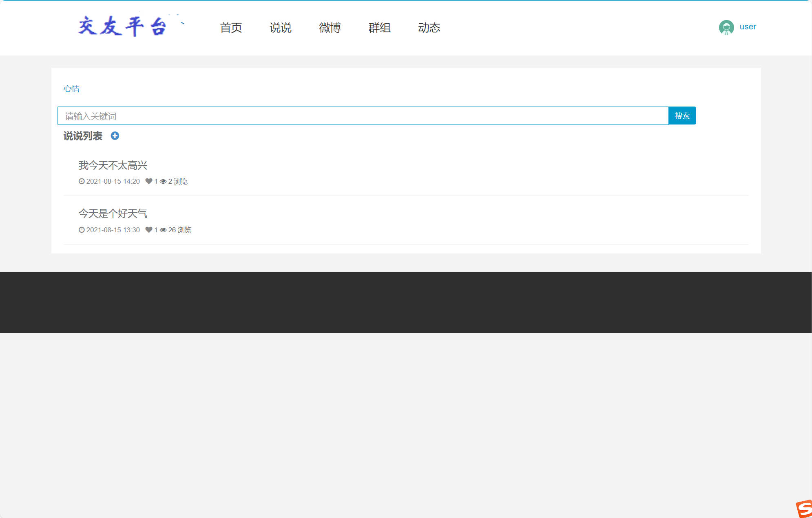Image resolution: width=812 pixels, height=518 pixels.
Task: Click the user avatar icon
Action: pyautogui.click(x=726, y=27)
